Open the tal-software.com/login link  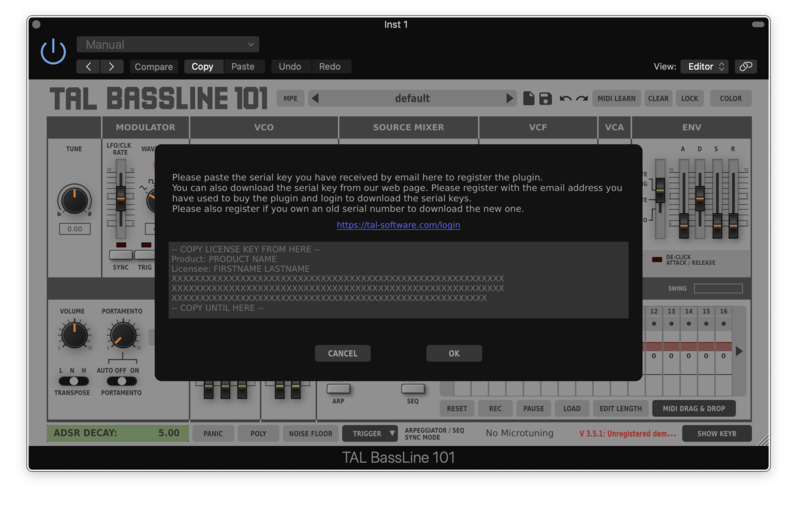click(398, 224)
